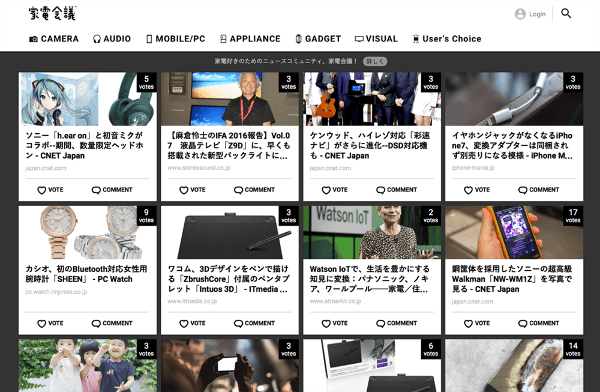This screenshot has width=600, height=392.
Task: Click the Login text link
Action: 537,14
